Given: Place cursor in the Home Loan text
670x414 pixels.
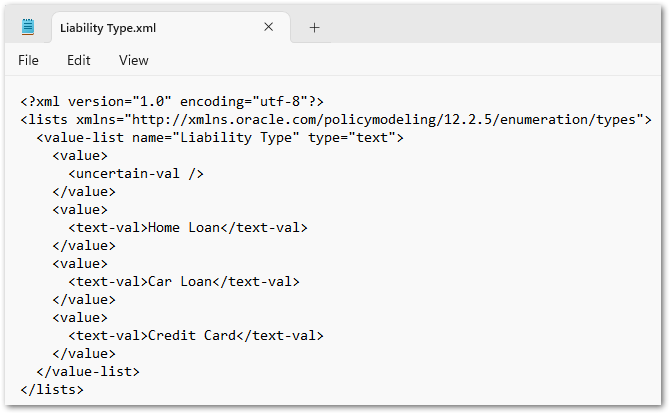Looking at the screenshot, I should click(x=182, y=227).
